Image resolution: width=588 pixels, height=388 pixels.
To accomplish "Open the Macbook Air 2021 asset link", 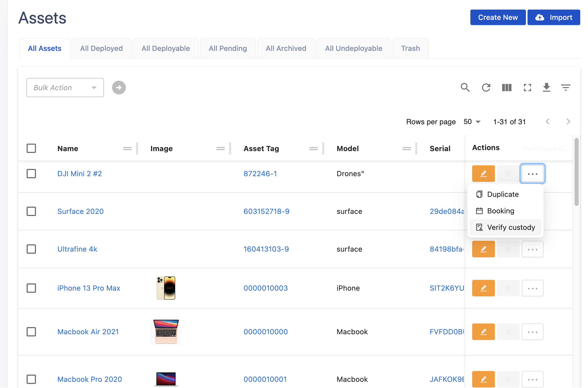I will (88, 332).
